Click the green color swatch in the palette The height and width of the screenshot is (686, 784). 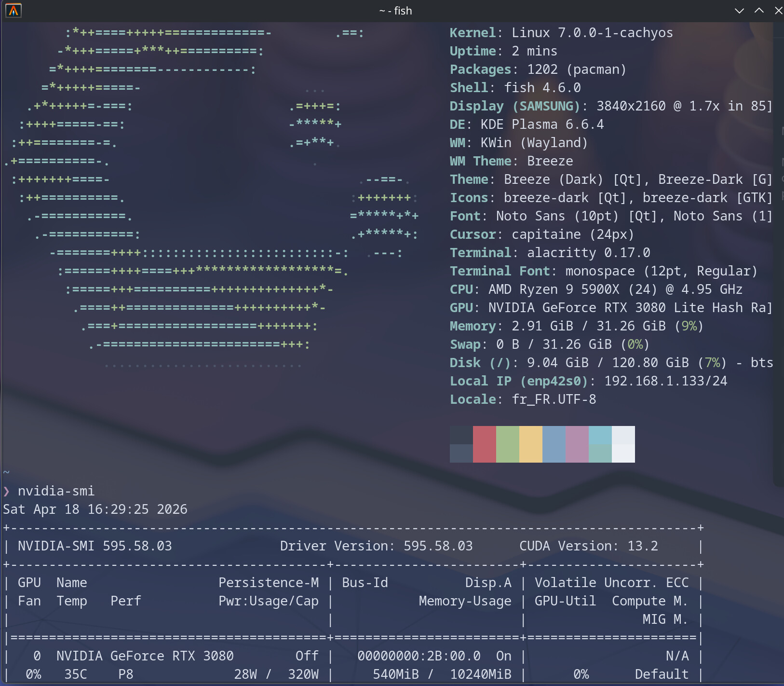(x=507, y=444)
